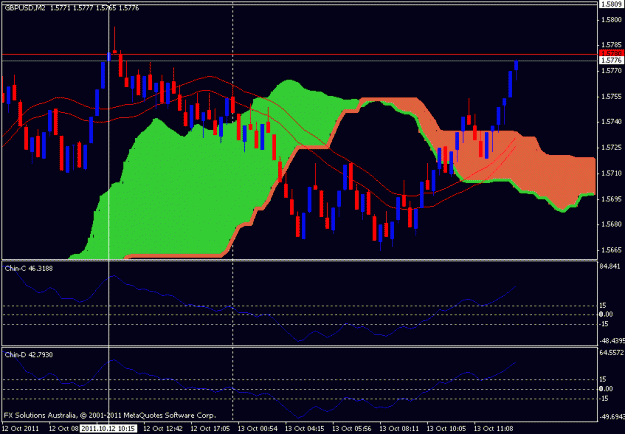Image resolution: width=625 pixels, height=434 pixels.
Task: Click the 13 Oct 05:56 time axis label
Action: [x=352, y=429]
